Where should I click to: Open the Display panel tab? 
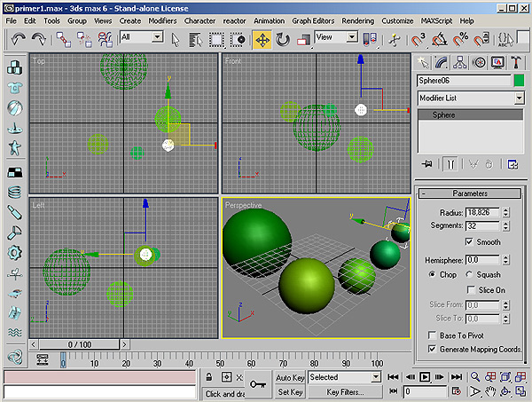(497, 62)
